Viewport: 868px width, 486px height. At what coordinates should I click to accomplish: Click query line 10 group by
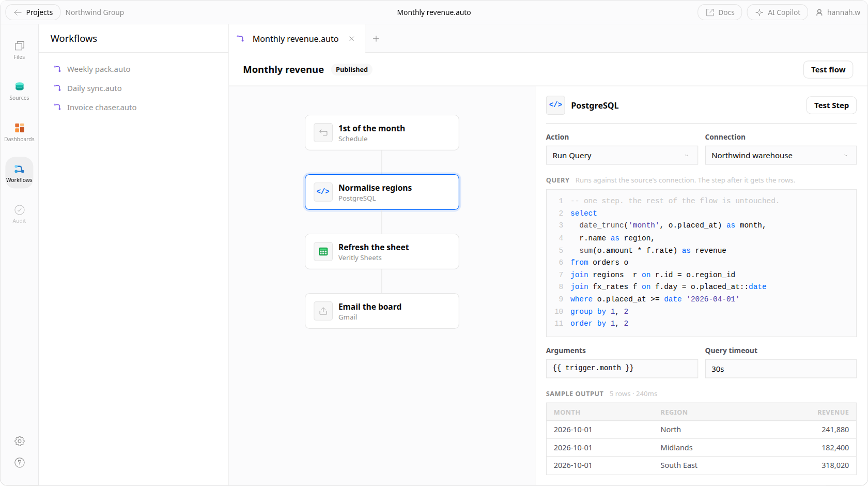pos(599,311)
